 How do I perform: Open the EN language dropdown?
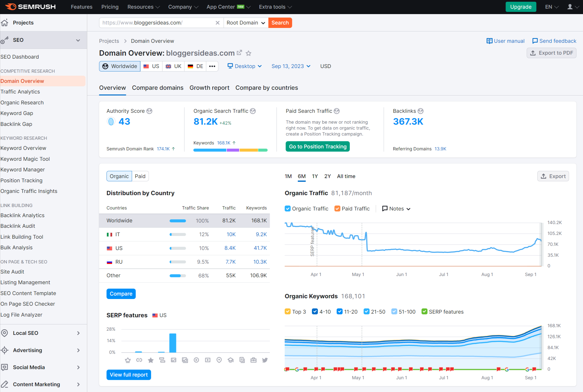click(552, 7)
